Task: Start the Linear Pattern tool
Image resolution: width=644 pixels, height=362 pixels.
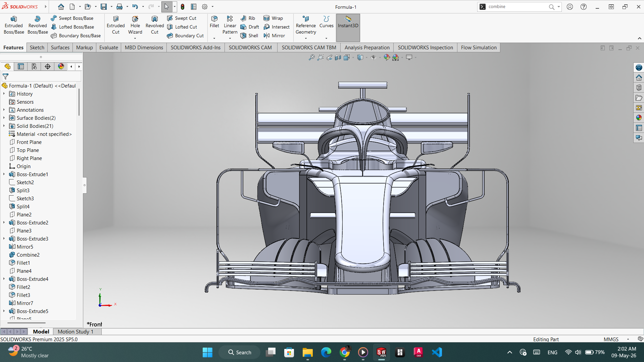Action: point(230,25)
